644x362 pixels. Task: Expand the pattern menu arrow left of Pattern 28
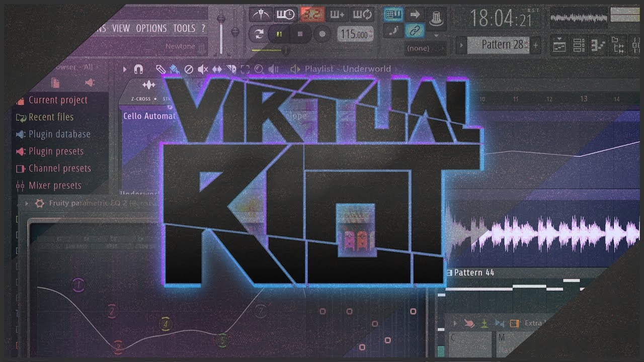[x=461, y=45]
